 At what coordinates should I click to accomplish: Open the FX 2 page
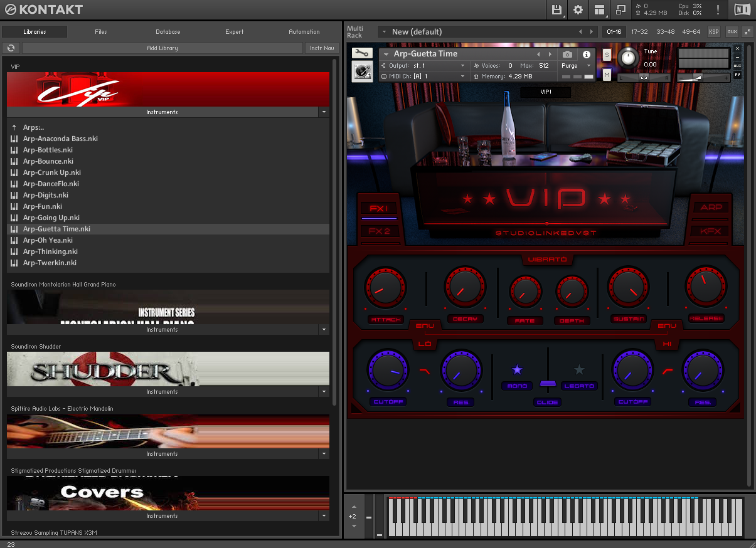coord(379,231)
